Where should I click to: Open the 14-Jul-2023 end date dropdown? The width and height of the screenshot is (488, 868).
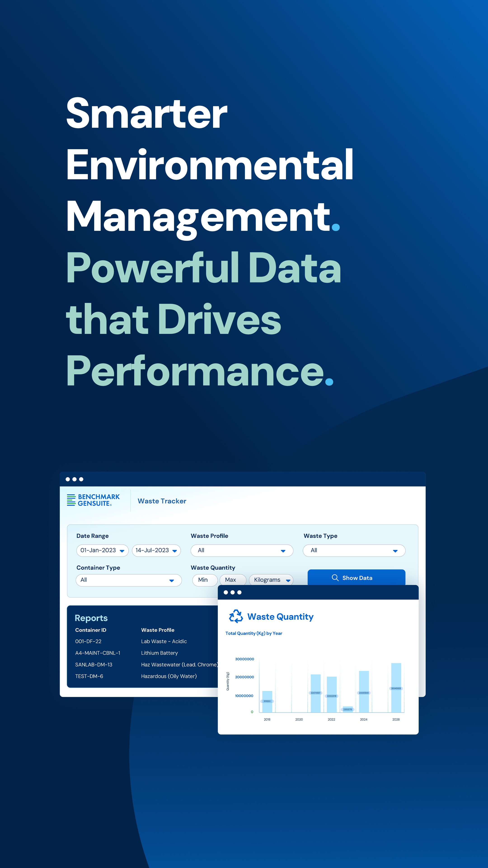click(156, 550)
